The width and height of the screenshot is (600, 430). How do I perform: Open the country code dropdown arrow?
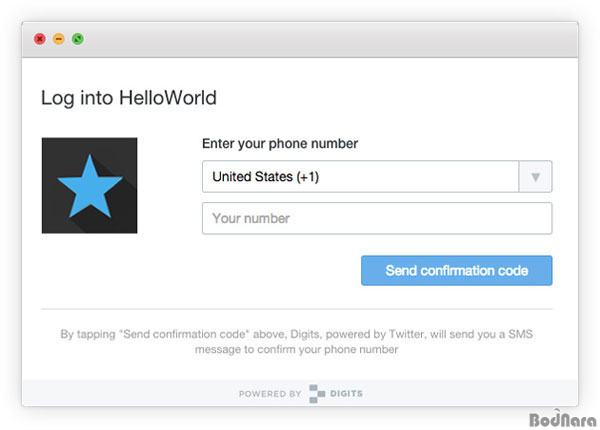(535, 177)
